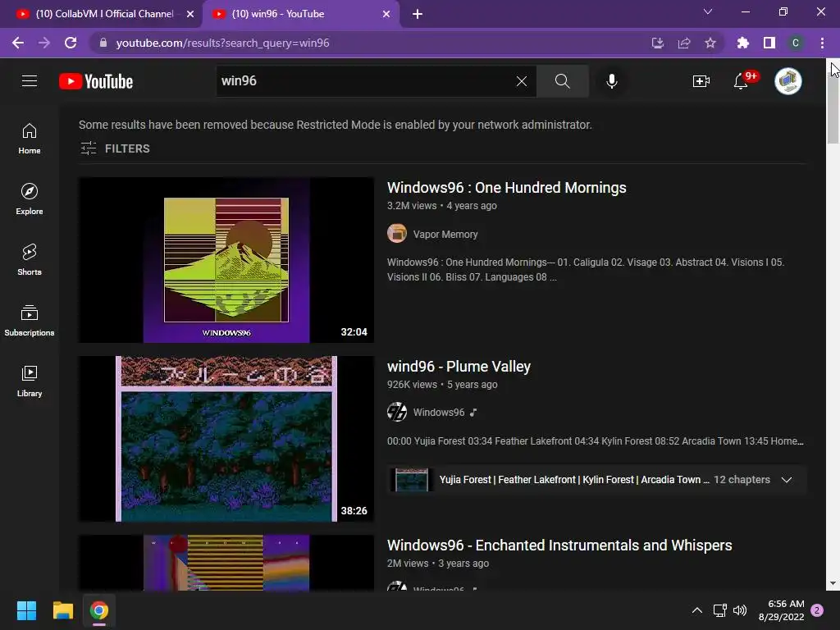Open Subscriptions in the sidebar

[x=30, y=321]
